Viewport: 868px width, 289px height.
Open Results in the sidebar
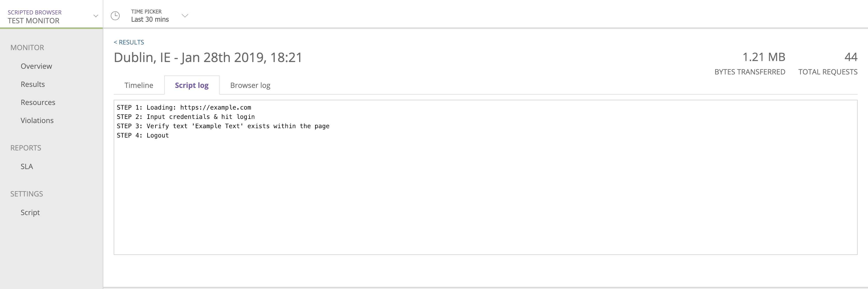click(x=33, y=84)
